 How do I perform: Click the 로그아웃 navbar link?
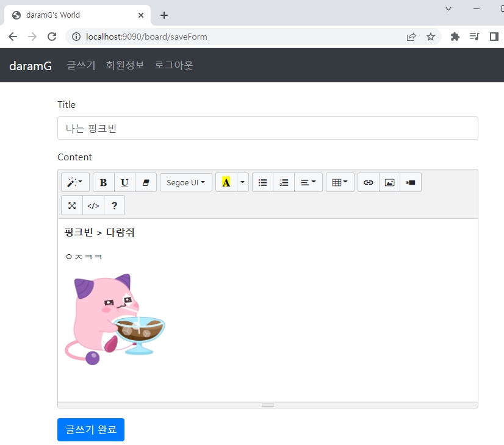pos(173,65)
